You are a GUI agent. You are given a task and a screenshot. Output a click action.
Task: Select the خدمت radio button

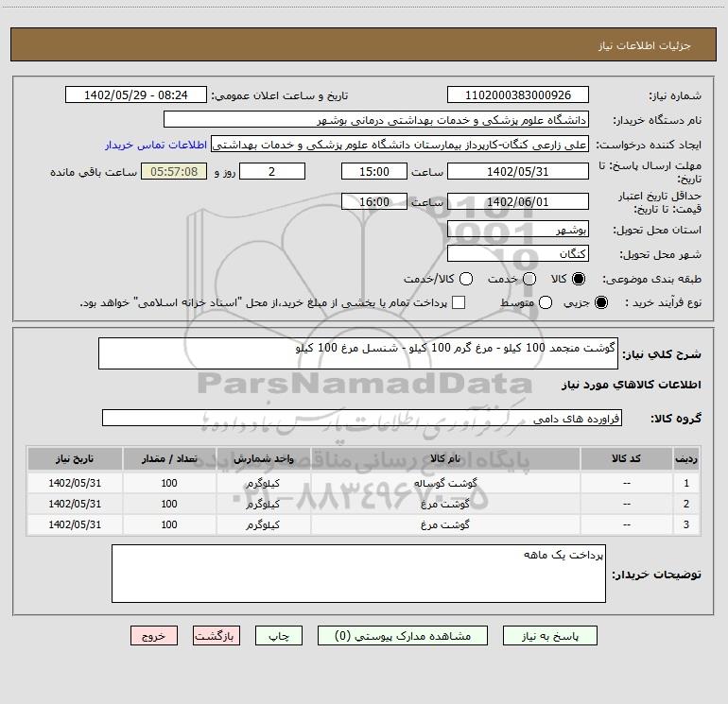coord(529,279)
